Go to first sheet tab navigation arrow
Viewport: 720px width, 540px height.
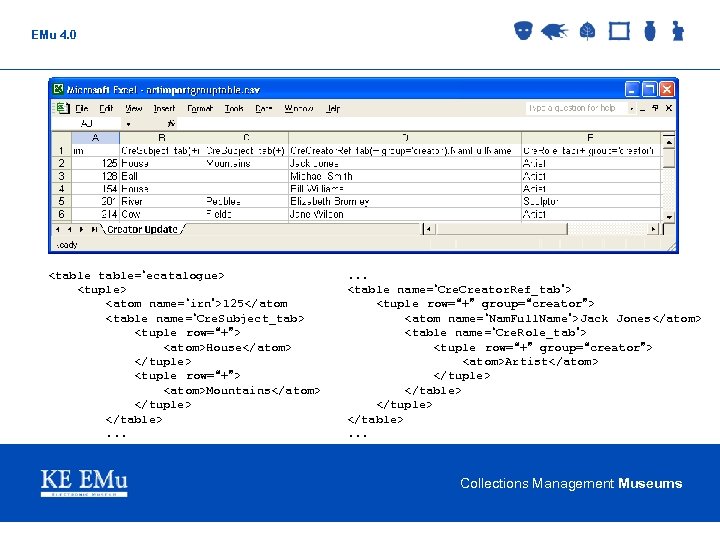pyautogui.click(x=58, y=229)
